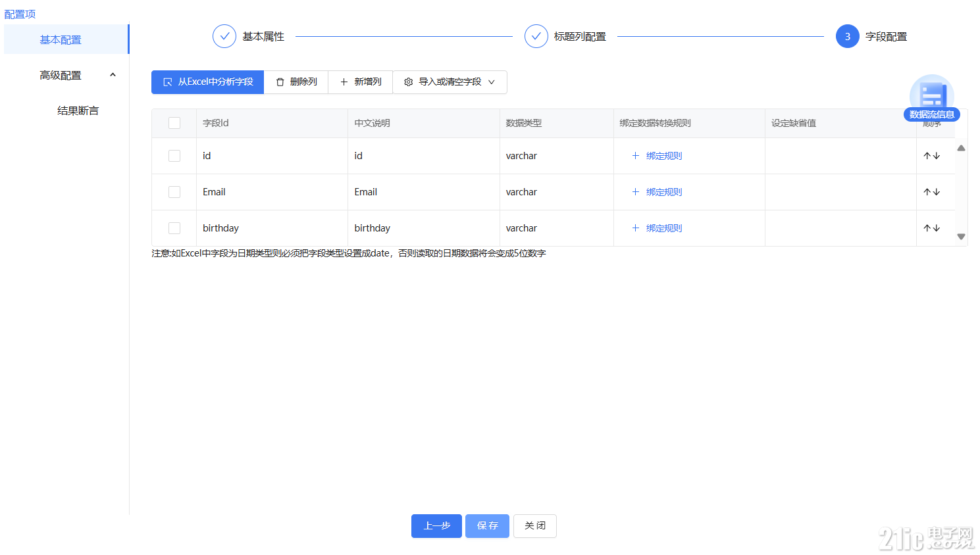Viewport: 980px width, 555px height.
Task: Click the 删除列 button
Action: coord(296,82)
